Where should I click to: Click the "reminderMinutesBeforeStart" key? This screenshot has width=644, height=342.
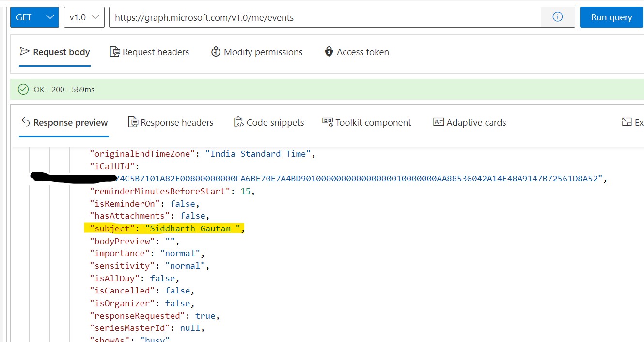pyautogui.click(x=160, y=191)
